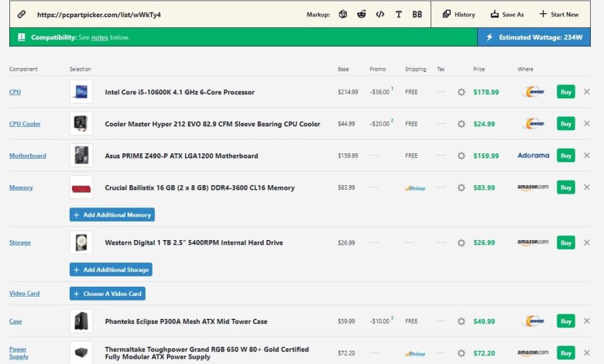The image size is (604, 364).
Task: Click Newegg logo in CPU row
Action: [534, 92]
